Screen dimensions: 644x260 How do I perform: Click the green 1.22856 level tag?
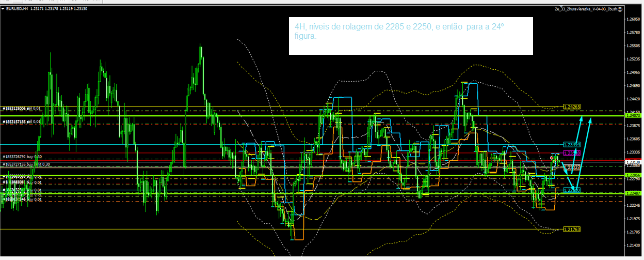click(633, 176)
